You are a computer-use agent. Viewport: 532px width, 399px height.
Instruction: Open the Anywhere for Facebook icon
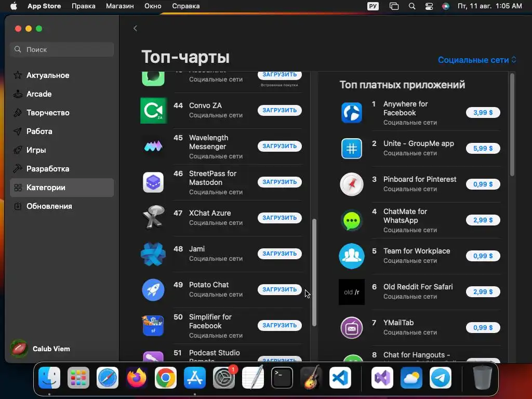click(352, 113)
